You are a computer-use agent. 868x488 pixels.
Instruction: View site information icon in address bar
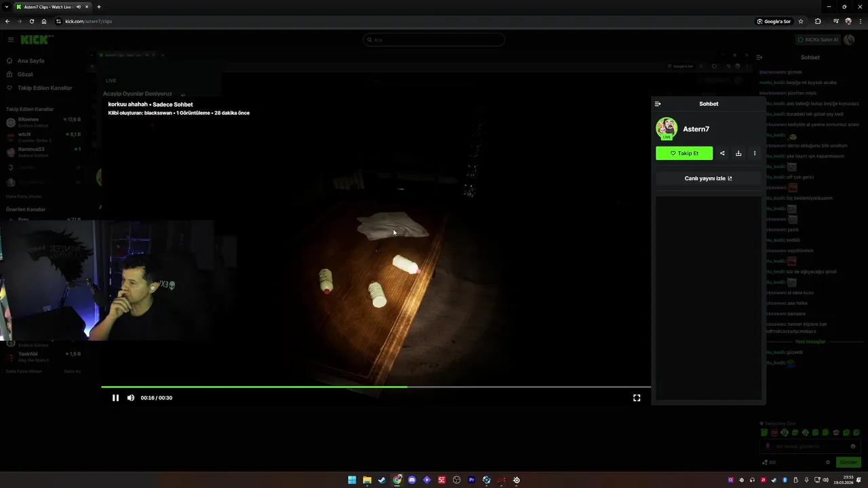click(x=59, y=21)
